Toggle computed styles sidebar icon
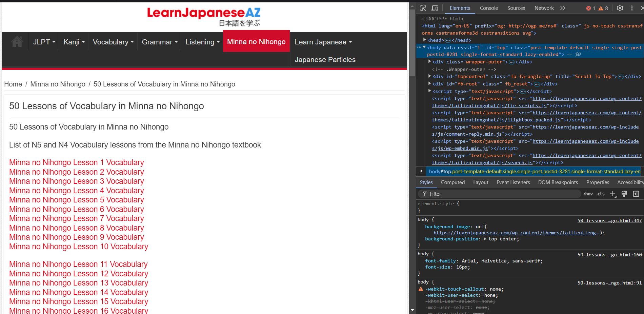This screenshot has width=644, height=314. [x=636, y=194]
